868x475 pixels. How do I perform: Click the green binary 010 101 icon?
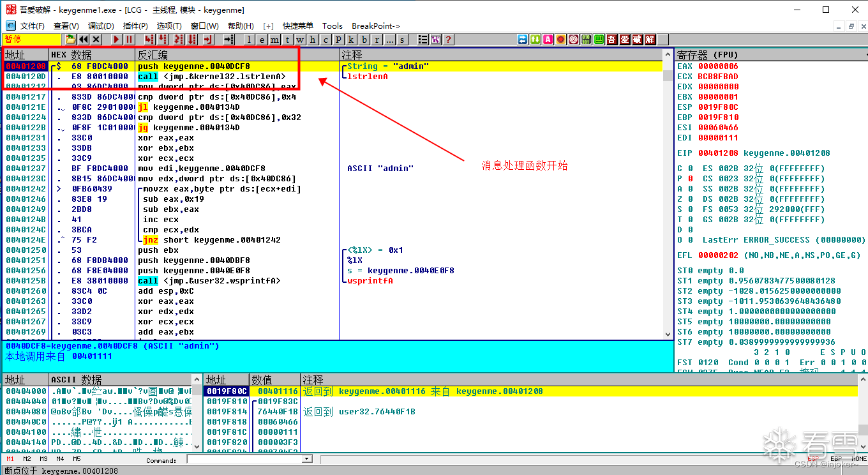point(587,40)
